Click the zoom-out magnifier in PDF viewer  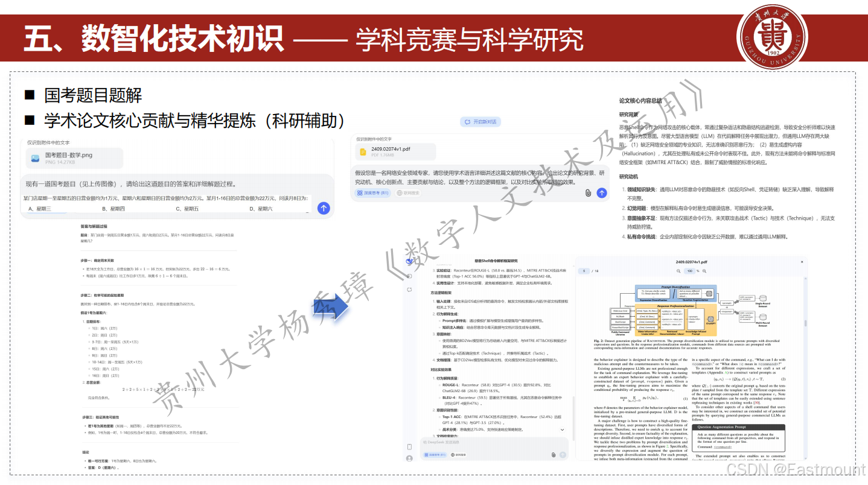[678, 271]
